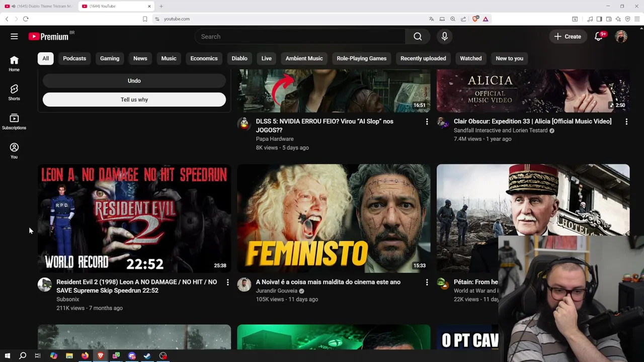Open Shorts from the sidebar
This screenshot has height=362, width=644.
[x=14, y=93]
